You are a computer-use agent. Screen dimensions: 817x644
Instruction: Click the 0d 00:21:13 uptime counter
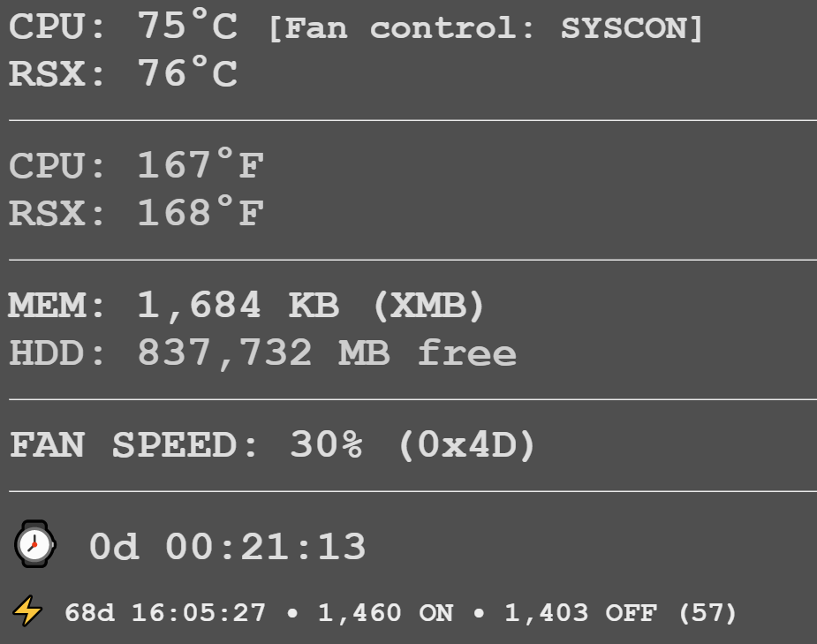tap(228, 547)
